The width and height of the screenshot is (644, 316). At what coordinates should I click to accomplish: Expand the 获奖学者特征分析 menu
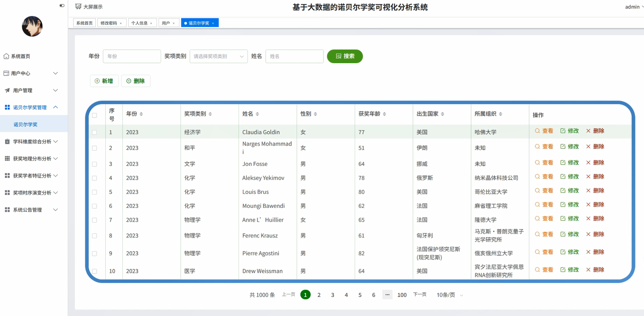coord(34,175)
